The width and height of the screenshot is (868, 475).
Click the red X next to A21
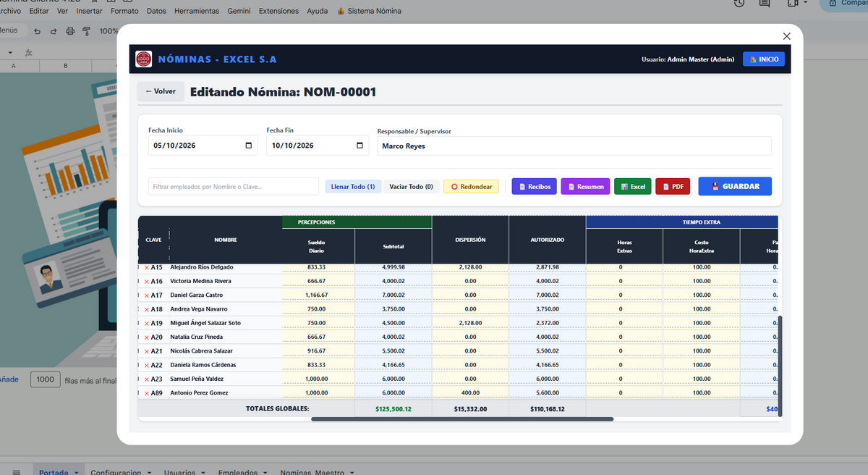pos(146,351)
